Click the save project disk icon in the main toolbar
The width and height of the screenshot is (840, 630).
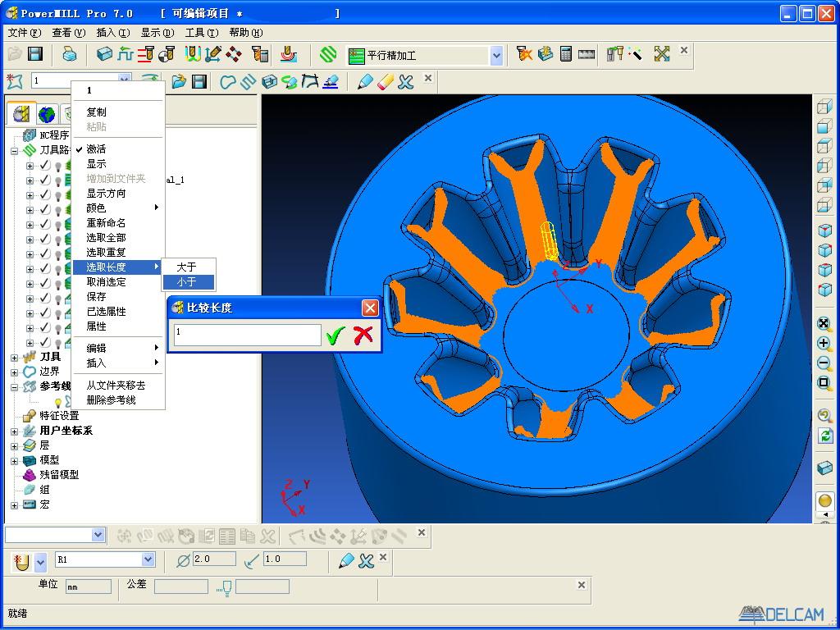34,54
